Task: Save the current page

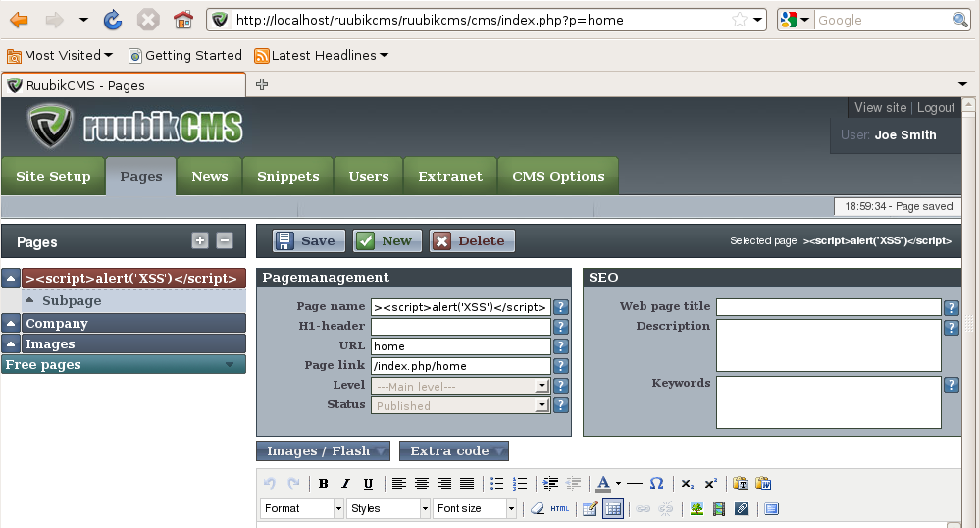Action: coord(309,240)
